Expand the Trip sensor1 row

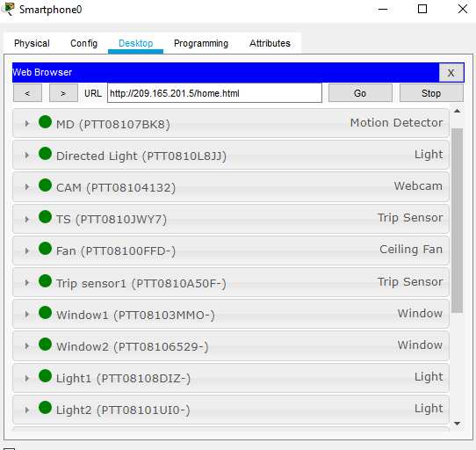27,283
